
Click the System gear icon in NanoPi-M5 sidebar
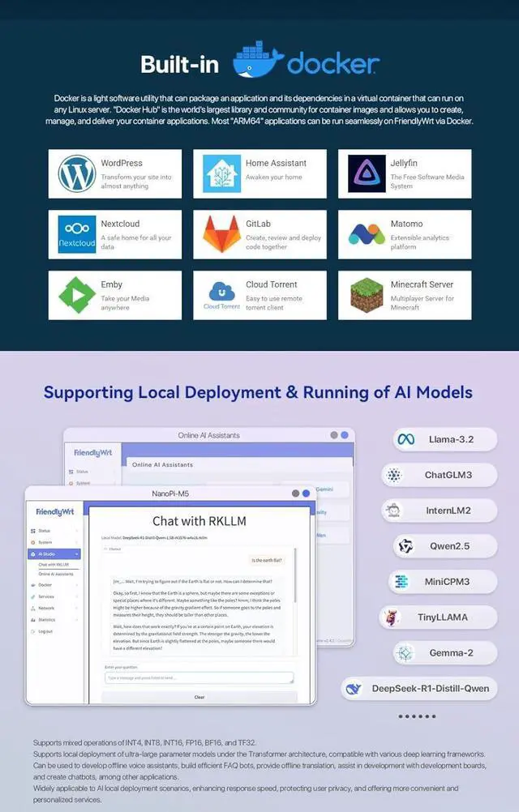(x=33, y=542)
